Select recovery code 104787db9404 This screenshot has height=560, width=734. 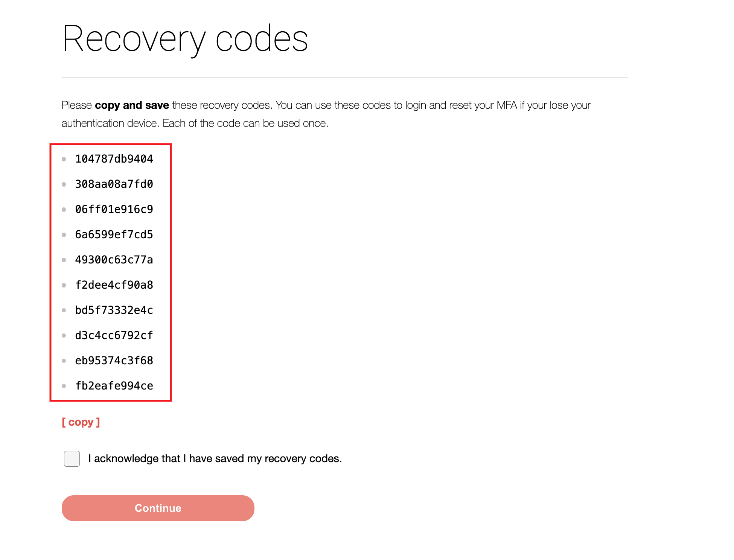[114, 159]
